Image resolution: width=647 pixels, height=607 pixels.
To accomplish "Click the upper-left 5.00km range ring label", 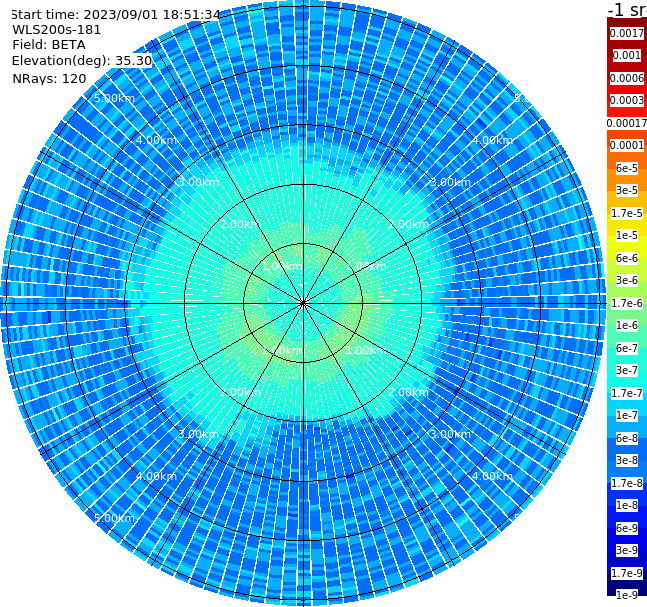I will point(114,99).
